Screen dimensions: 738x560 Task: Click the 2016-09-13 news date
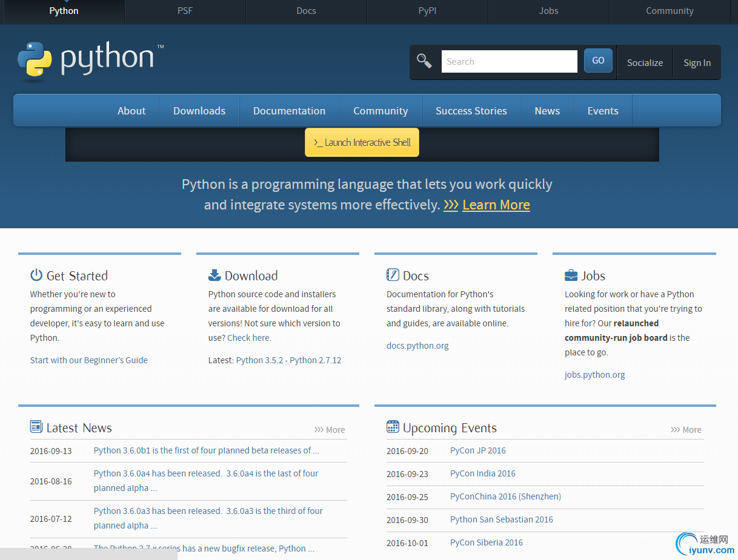point(51,451)
